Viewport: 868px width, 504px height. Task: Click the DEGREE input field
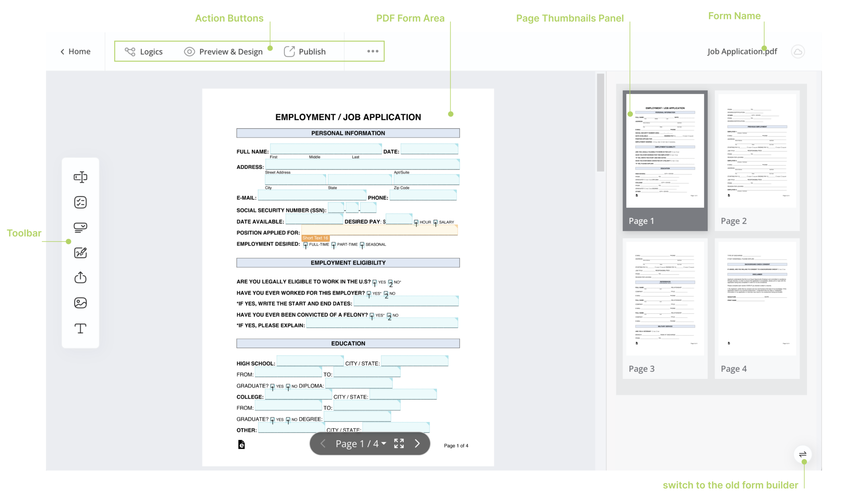(357, 416)
